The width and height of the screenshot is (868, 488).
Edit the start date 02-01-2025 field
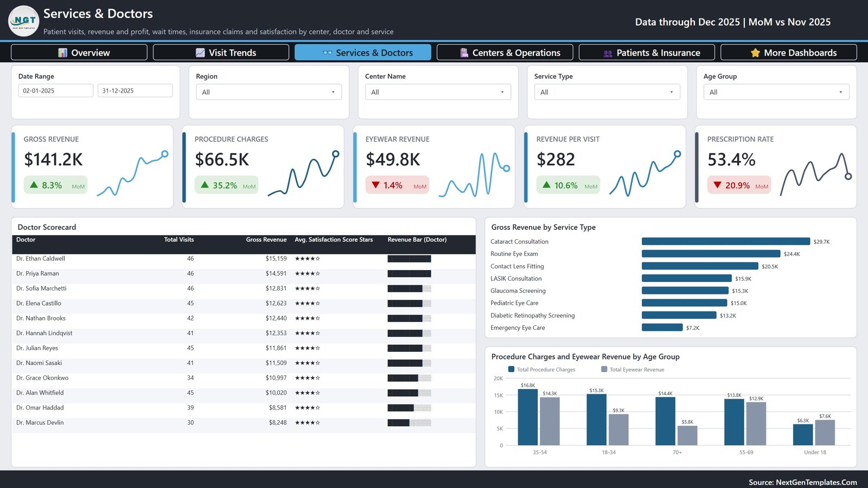[x=56, y=91]
